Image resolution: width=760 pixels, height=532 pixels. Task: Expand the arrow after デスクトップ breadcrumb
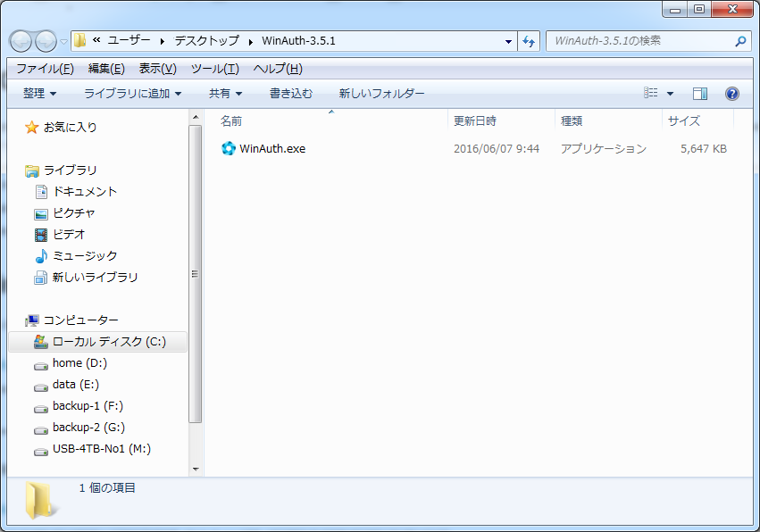251,41
